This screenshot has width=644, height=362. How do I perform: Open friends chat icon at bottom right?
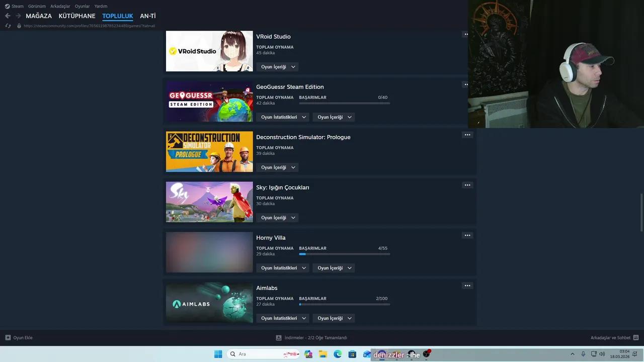[x=636, y=338]
